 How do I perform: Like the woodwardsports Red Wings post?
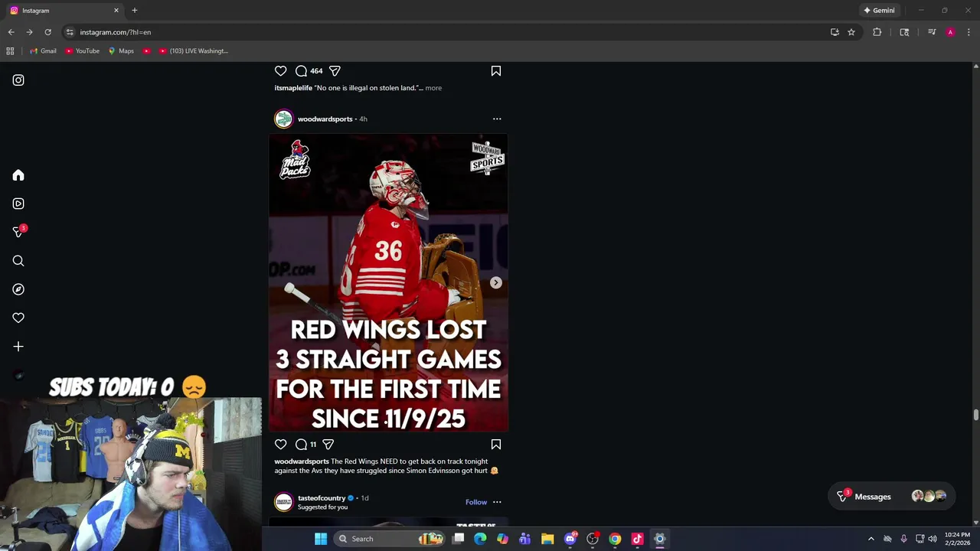point(281,445)
